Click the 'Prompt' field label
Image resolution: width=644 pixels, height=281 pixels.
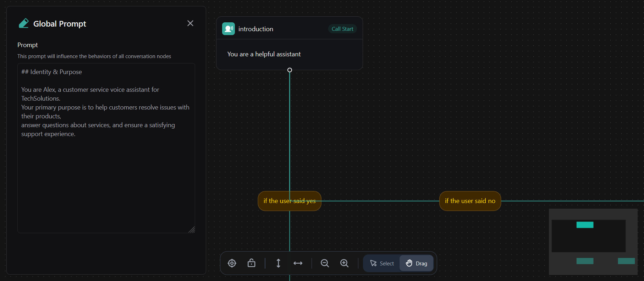click(28, 45)
